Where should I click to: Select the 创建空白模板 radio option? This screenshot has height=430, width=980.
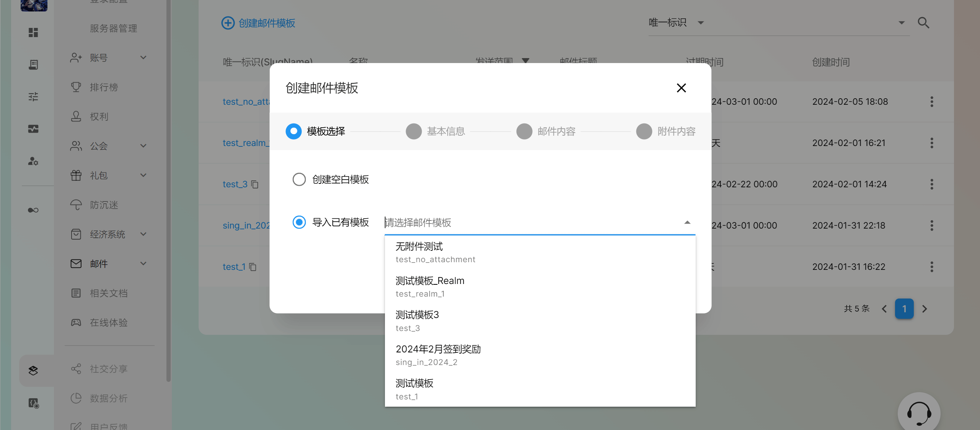click(299, 179)
